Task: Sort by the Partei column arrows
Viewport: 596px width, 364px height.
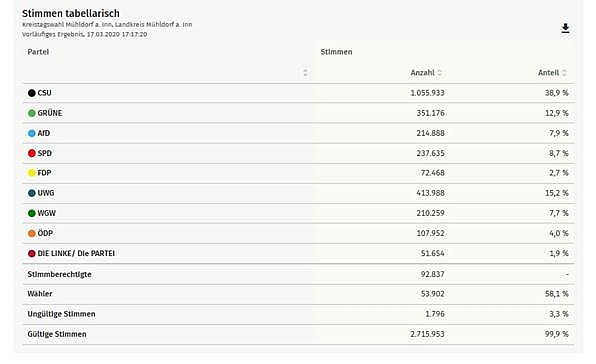Action: 305,73
